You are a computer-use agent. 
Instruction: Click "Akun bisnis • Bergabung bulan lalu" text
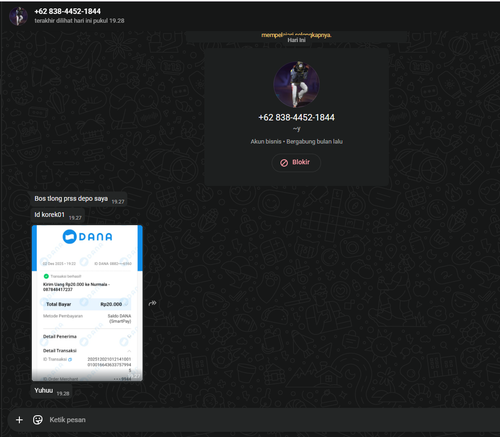pos(296,142)
